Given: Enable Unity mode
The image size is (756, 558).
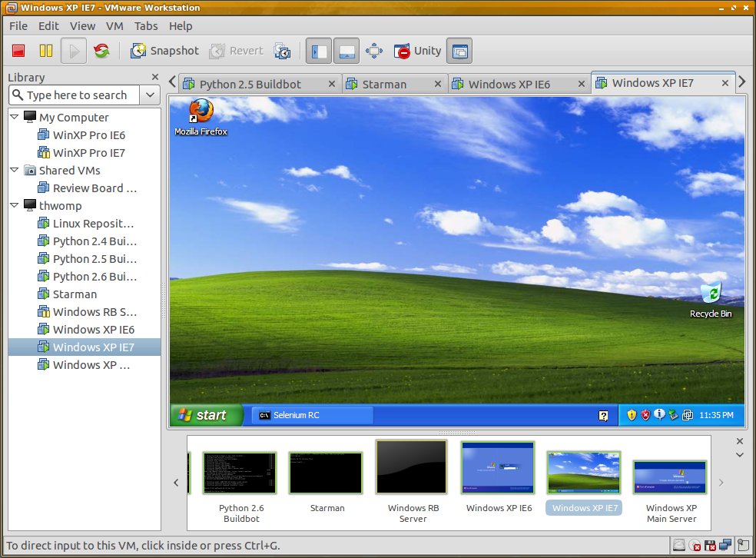Looking at the screenshot, I should pyautogui.click(x=417, y=51).
